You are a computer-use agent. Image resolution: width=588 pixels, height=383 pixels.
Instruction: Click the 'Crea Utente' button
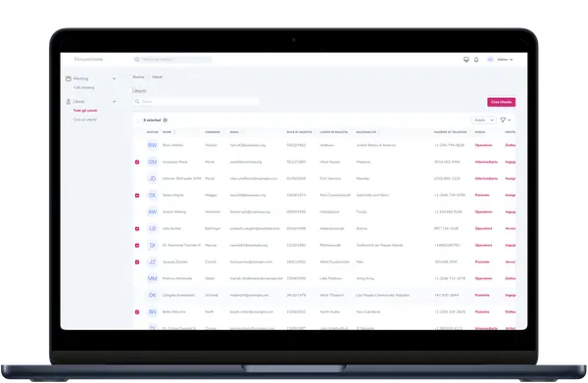tap(502, 102)
